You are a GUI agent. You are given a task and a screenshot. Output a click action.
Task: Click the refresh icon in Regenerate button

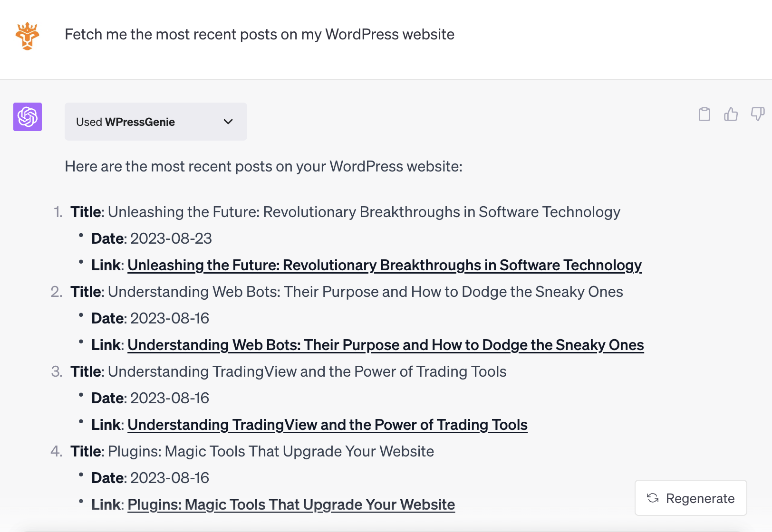(653, 498)
